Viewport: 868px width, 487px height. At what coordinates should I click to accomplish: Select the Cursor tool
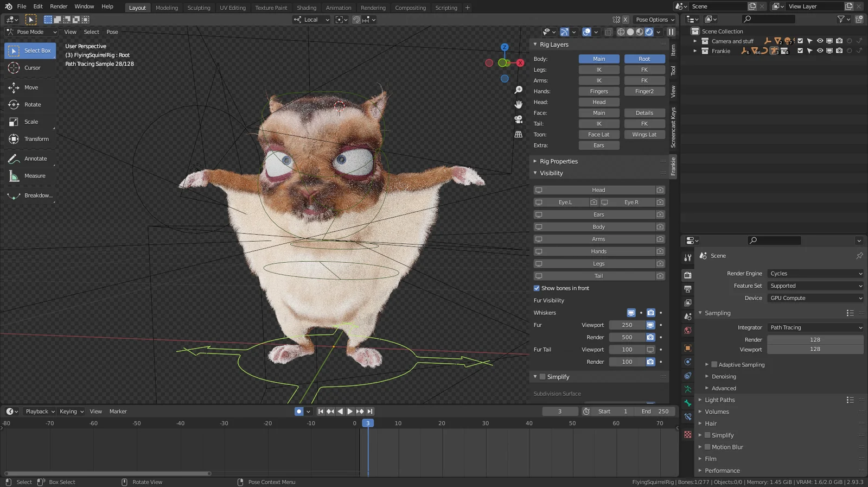[x=30, y=68]
